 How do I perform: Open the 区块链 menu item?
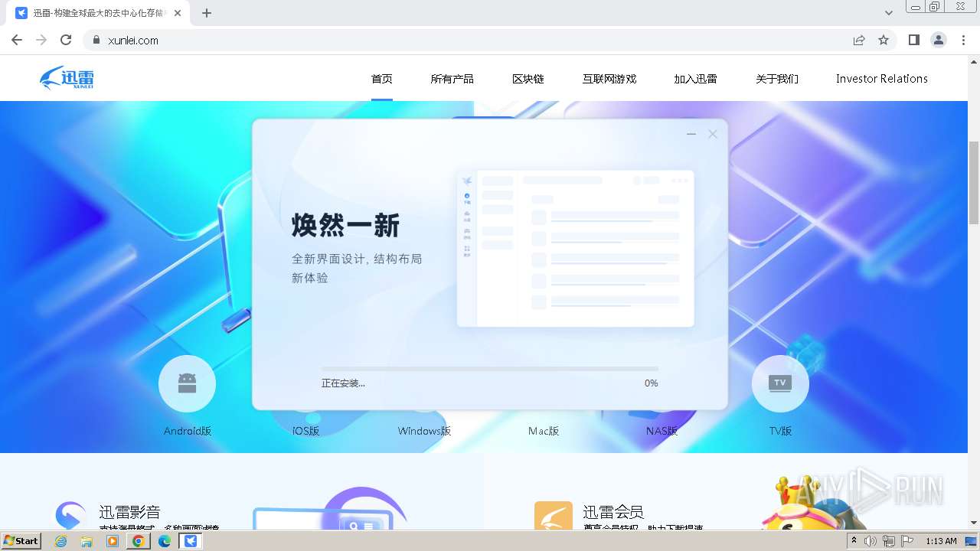tap(528, 79)
